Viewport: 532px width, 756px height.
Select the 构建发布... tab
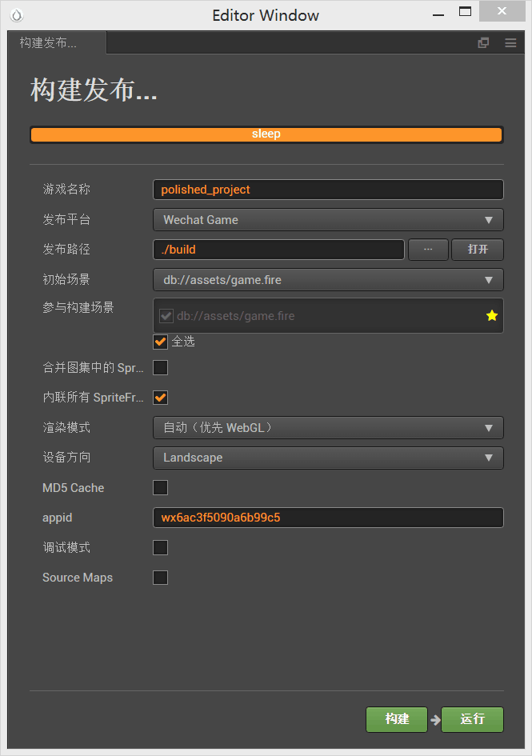57,43
